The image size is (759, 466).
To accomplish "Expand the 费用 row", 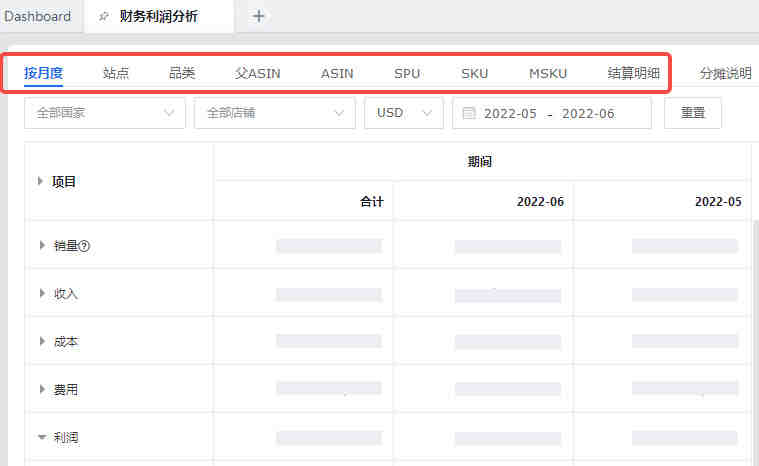I will pos(42,389).
